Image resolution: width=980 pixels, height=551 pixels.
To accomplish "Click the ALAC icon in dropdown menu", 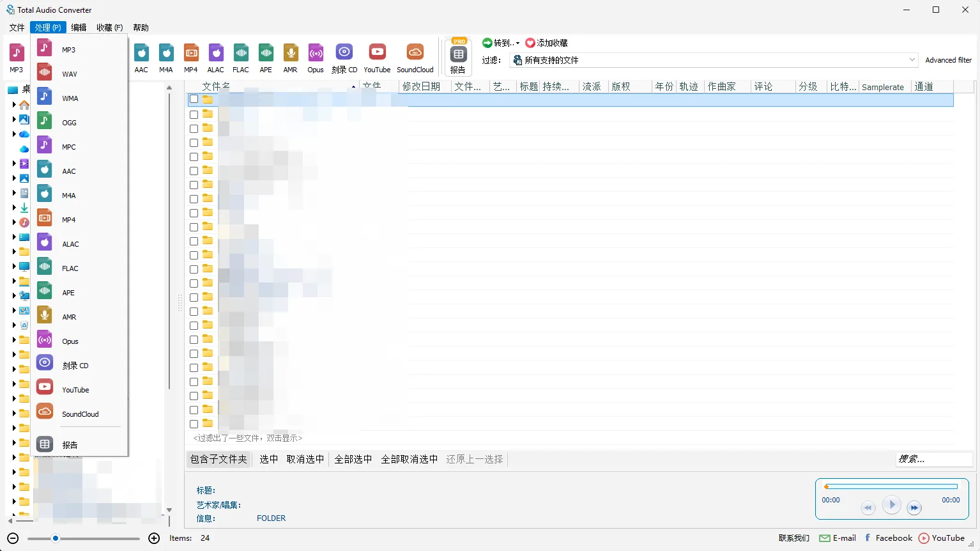I will 45,242.
